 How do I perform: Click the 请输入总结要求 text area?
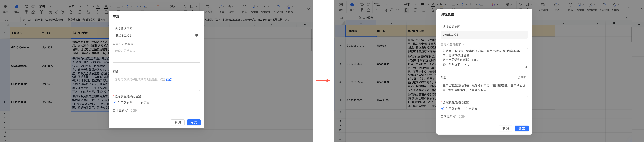(156, 55)
